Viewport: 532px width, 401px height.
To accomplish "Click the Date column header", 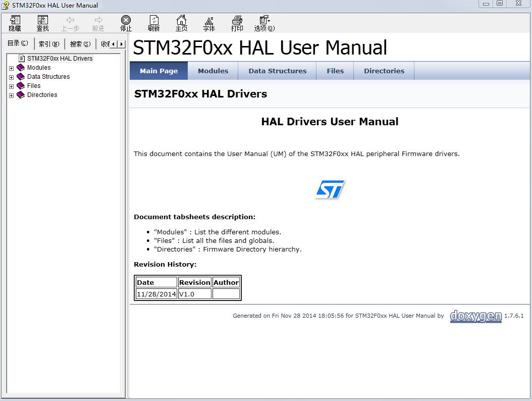I will click(x=156, y=282).
